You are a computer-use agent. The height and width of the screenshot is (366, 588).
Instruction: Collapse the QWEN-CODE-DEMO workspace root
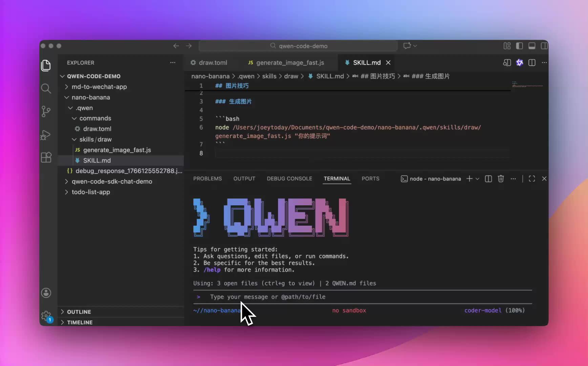121,76
